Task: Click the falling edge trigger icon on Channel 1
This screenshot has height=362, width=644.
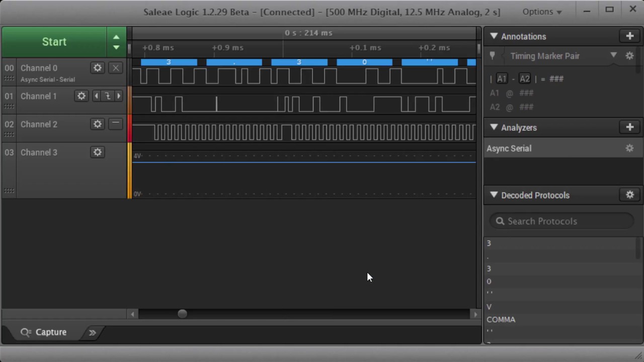Action: pos(107,96)
